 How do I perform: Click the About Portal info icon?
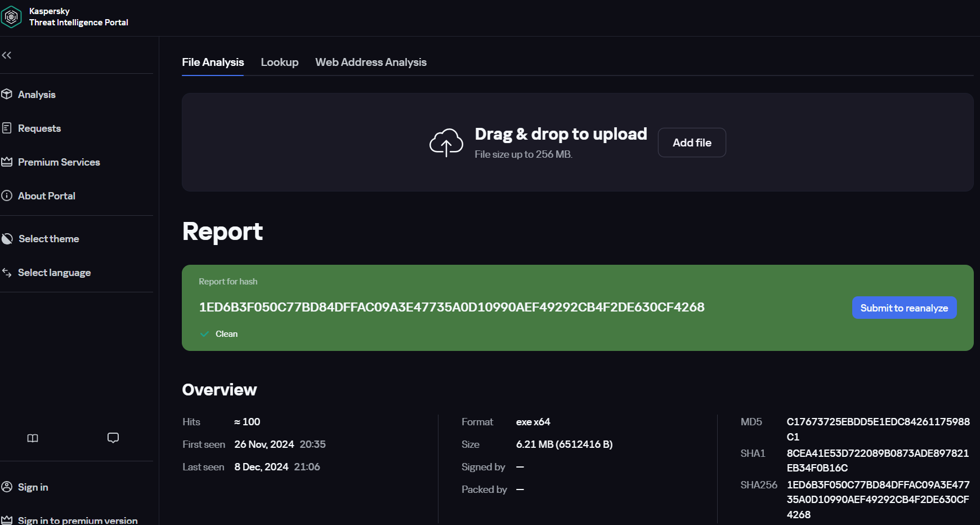[7, 195]
